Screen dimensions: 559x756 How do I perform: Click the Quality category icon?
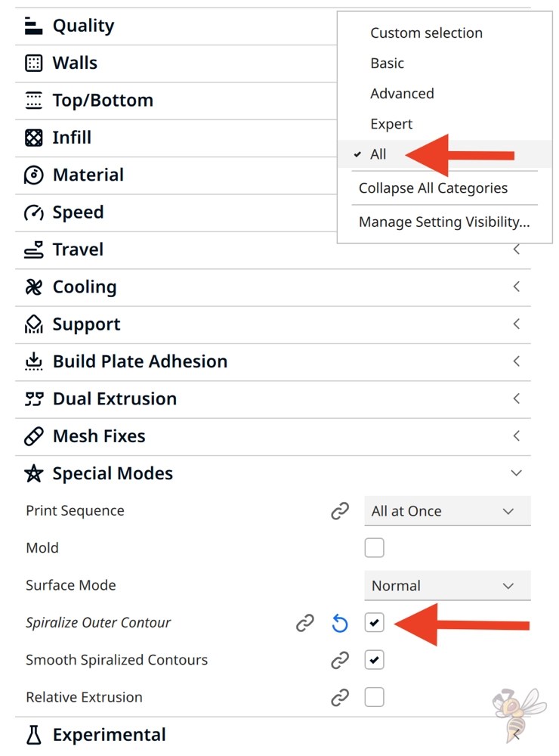coord(33,25)
